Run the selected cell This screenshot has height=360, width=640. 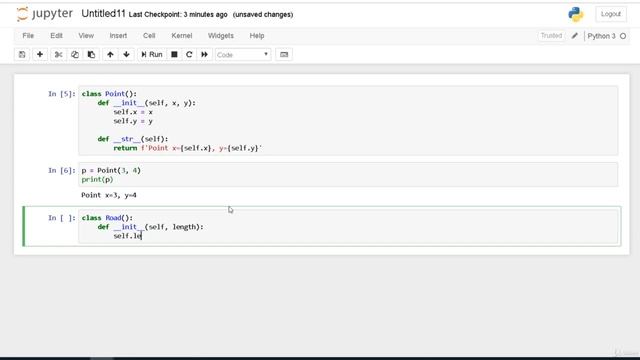pos(152,55)
